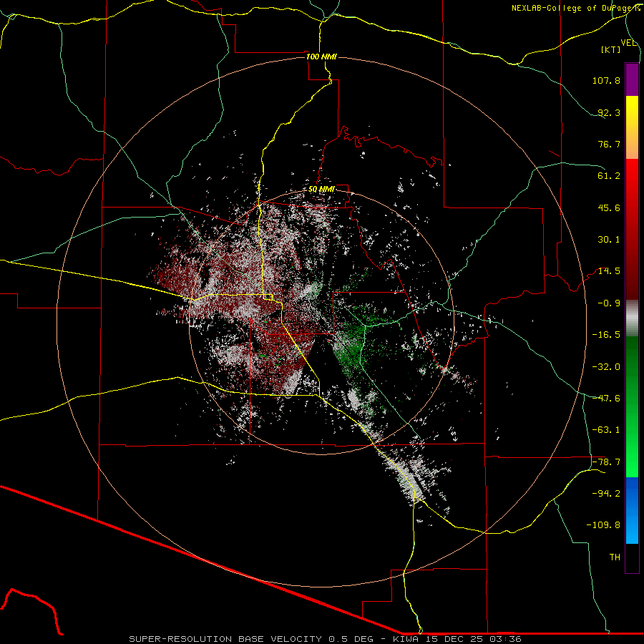Click the 61.2 legend value
The height and width of the screenshot is (644, 644).
[x=609, y=176]
